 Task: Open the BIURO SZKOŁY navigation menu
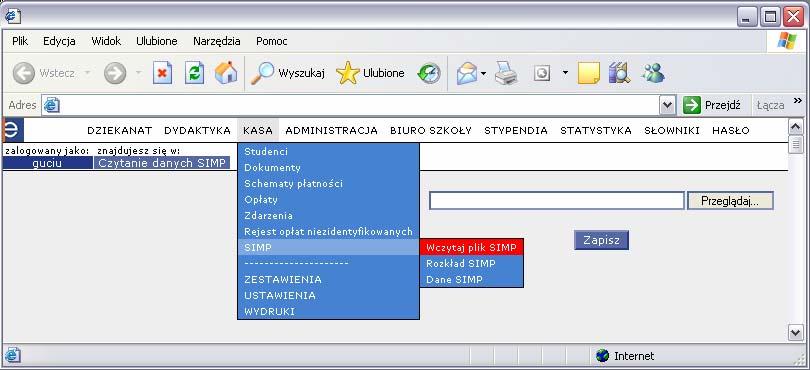pyautogui.click(x=431, y=131)
